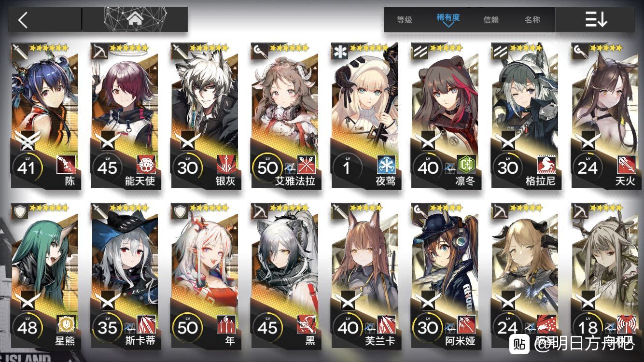The height and width of the screenshot is (362, 644).
Task: Click 夜莺's medic class icon
Action: [339, 51]
